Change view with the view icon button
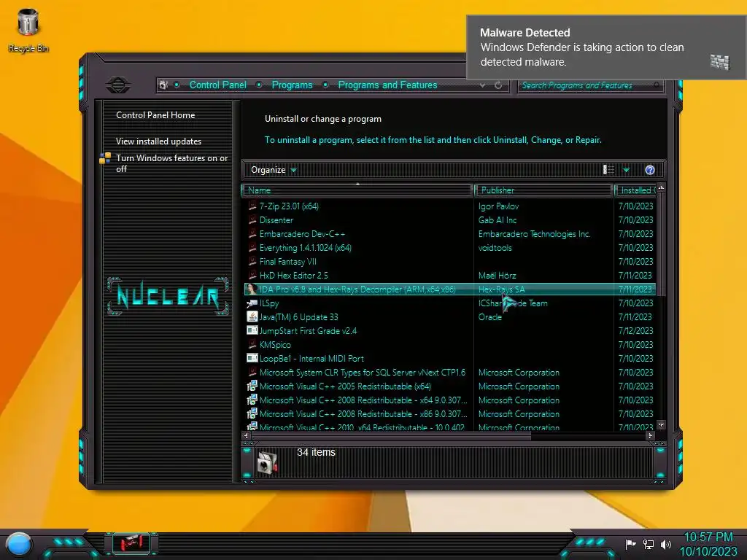Image resolution: width=747 pixels, height=560 pixels. tap(608, 169)
